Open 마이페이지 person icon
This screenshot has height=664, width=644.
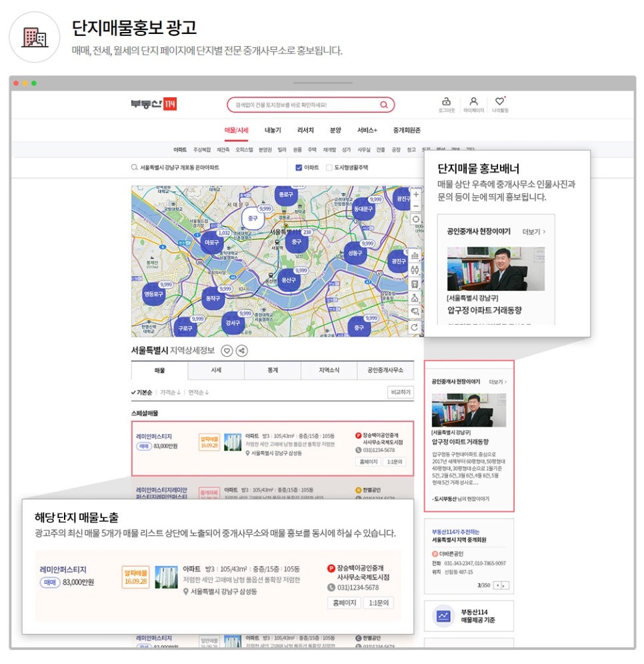click(x=473, y=101)
